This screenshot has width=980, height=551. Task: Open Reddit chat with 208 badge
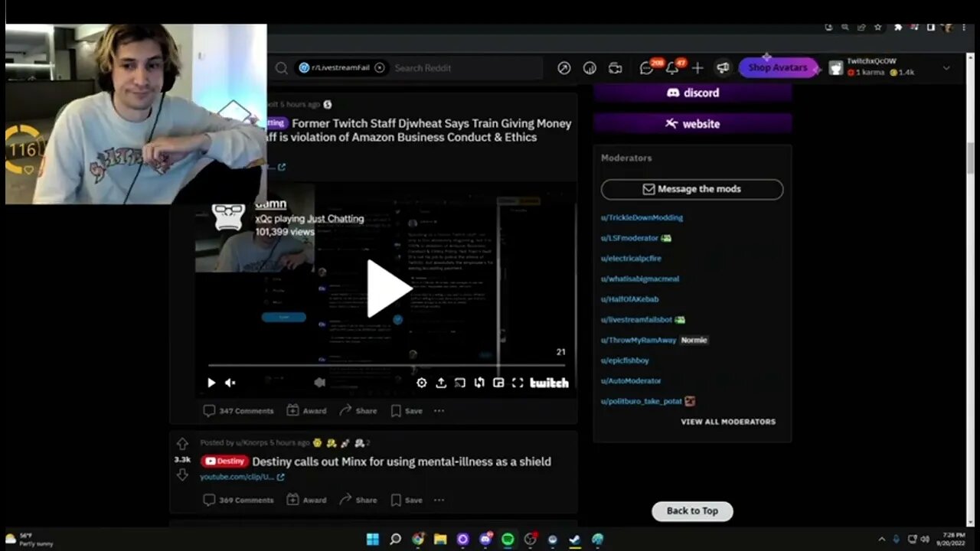click(x=647, y=68)
